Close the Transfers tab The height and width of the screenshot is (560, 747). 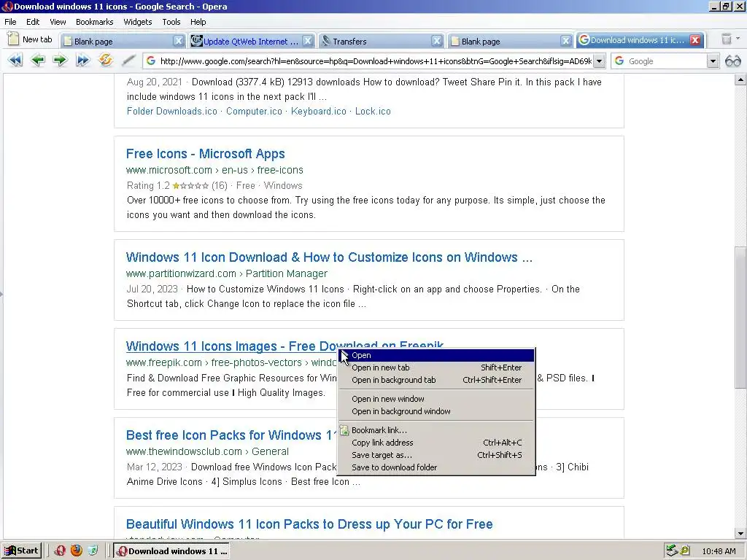coord(436,41)
